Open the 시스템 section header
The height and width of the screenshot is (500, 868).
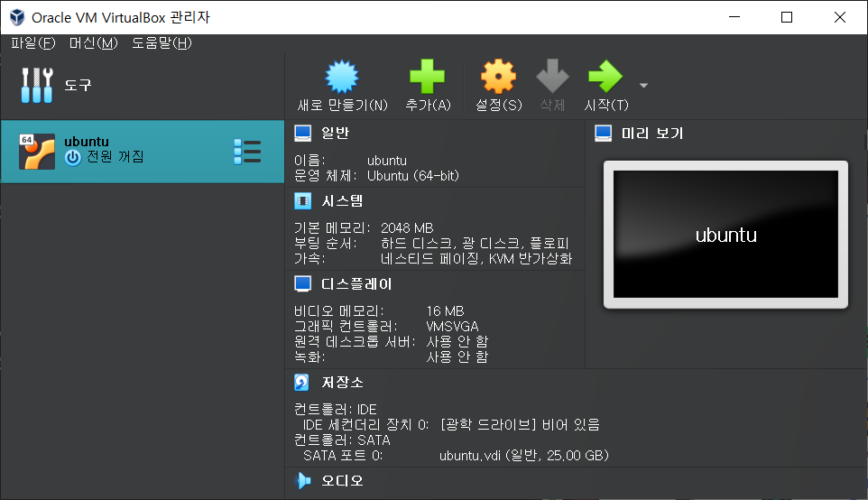click(x=342, y=201)
